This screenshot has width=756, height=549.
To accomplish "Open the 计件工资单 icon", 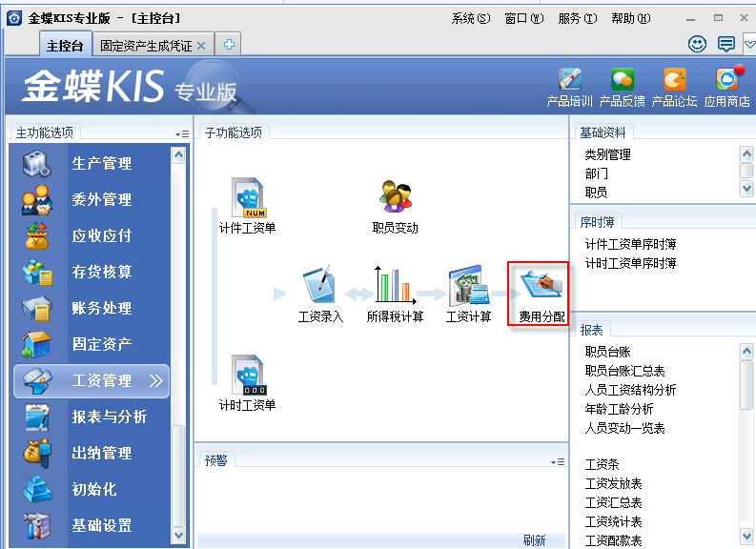I will 248,197.
